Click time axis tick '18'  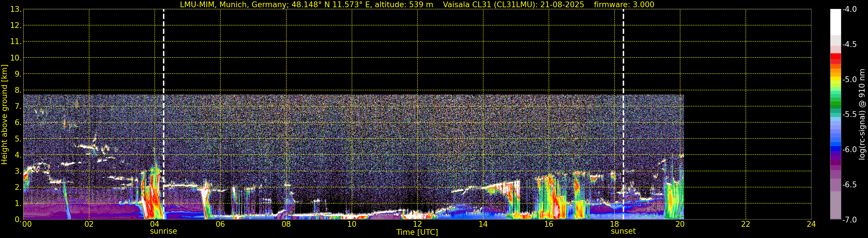[615, 224]
